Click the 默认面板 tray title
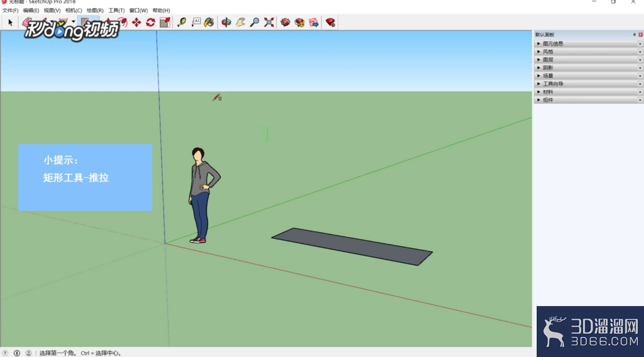Viewport: 644px width, 357px height. (545, 35)
